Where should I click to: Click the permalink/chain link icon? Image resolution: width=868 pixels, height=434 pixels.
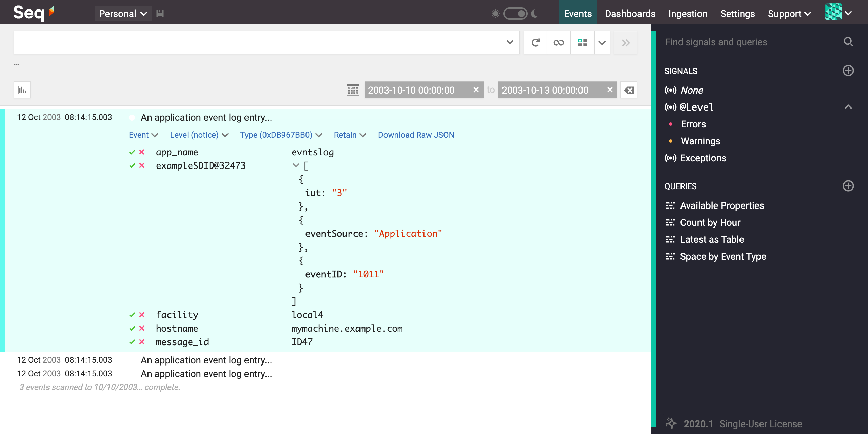click(x=558, y=42)
